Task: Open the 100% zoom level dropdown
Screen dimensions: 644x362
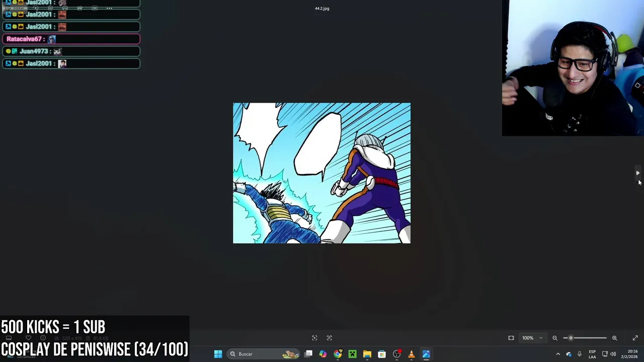Action: point(533,338)
